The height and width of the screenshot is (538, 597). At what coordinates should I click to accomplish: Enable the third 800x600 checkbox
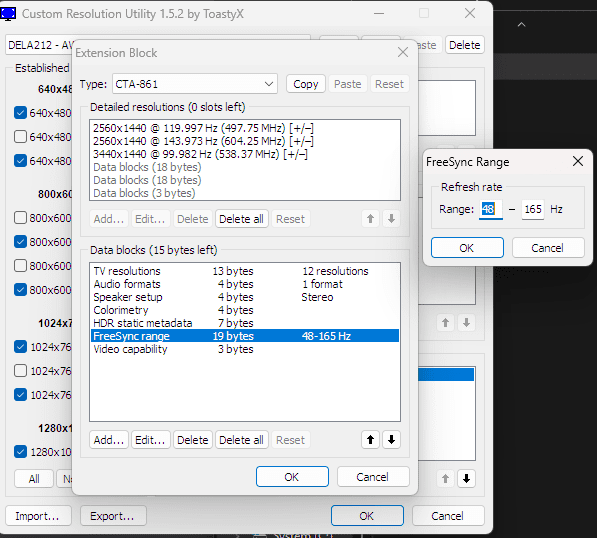click(x=20, y=266)
